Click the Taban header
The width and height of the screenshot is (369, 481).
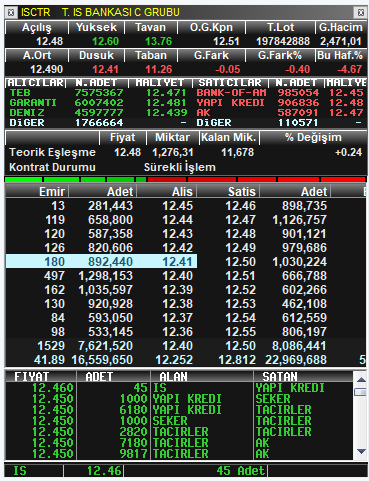pos(150,56)
